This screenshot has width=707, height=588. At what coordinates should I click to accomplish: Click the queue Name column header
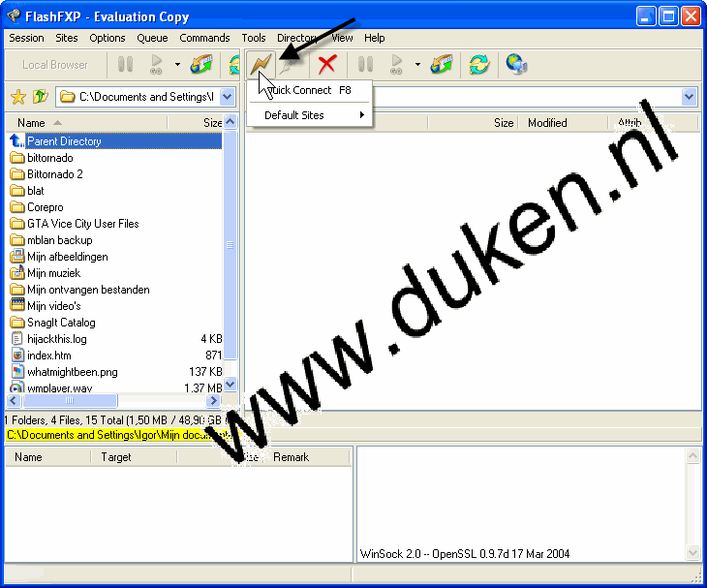[47, 457]
